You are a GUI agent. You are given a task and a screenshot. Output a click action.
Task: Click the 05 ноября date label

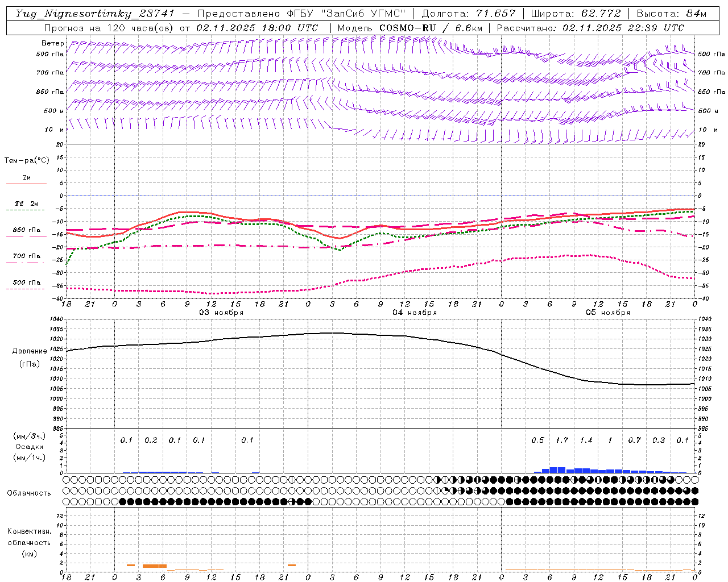608,313
